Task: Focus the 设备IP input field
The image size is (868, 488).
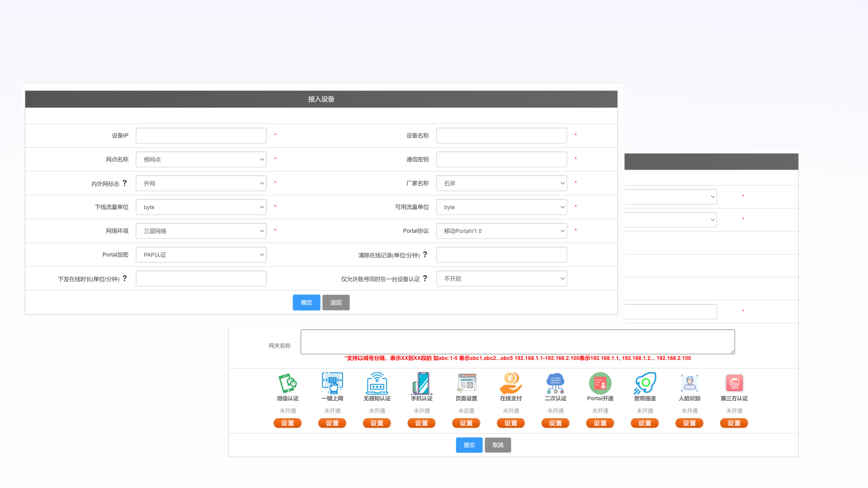Action: (x=201, y=135)
